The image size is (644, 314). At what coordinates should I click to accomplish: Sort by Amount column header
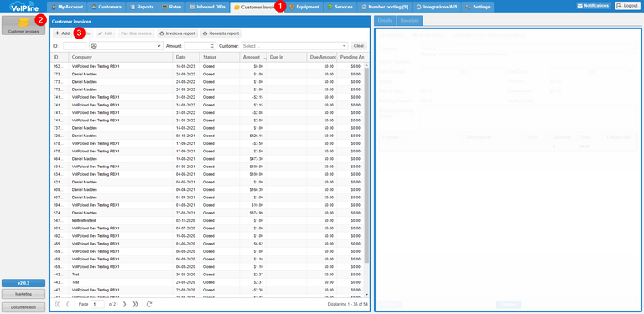(x=252, y=57)
